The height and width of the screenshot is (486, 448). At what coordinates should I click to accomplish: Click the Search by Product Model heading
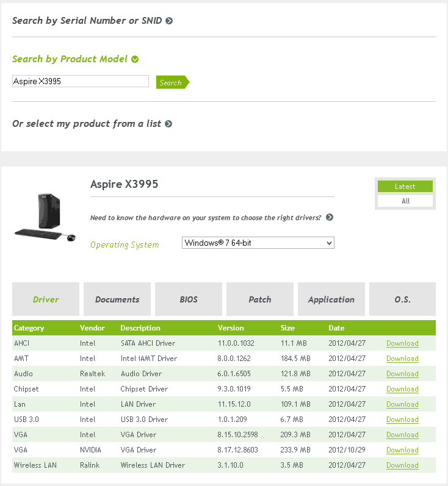[x=70, y=59]
